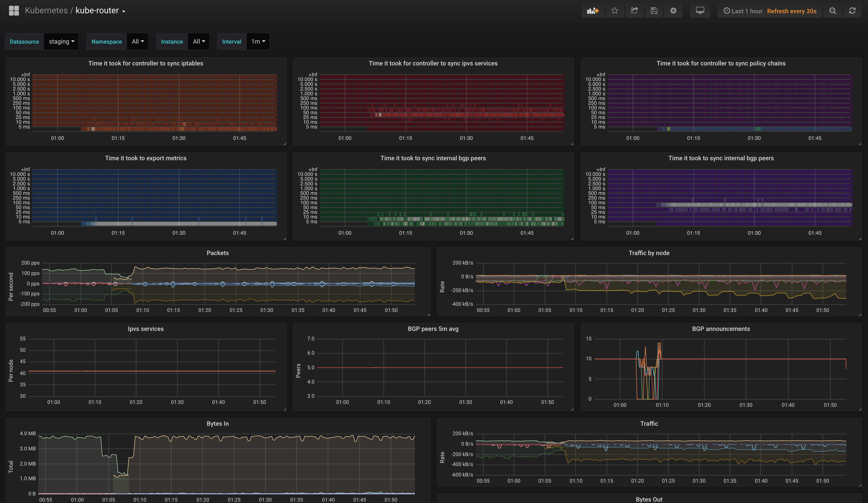Open the Instance All dropdown

198,41
